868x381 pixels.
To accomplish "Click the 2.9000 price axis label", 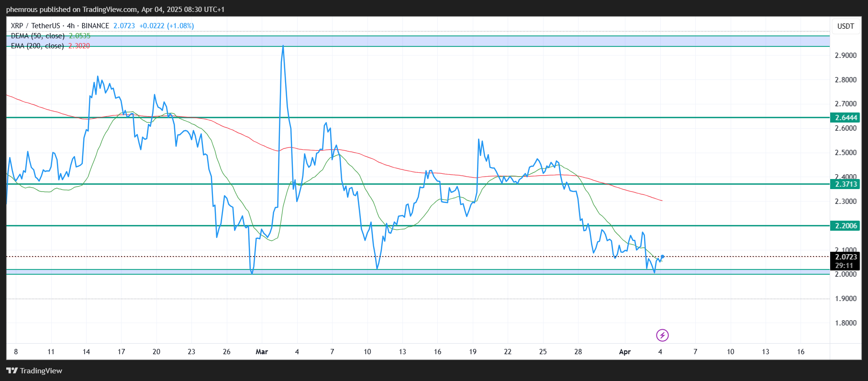I will click(x=846, y=56).
